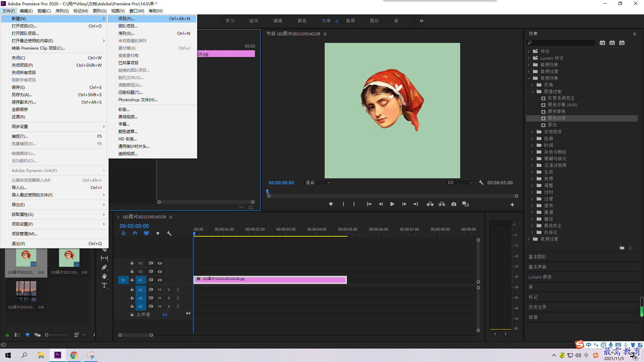
Task: Click 32-bit color effects filter icon
Action: pyautogui.click(x=612, y=43)
